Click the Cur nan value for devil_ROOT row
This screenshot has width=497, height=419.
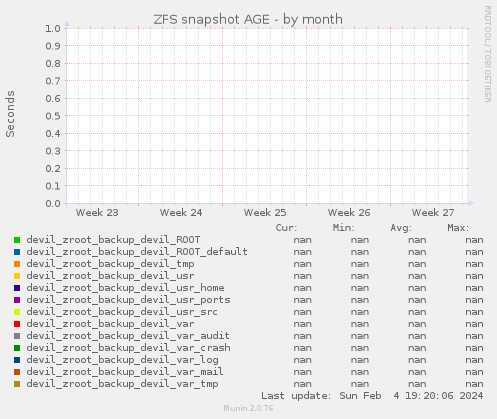tap(302, 240)
